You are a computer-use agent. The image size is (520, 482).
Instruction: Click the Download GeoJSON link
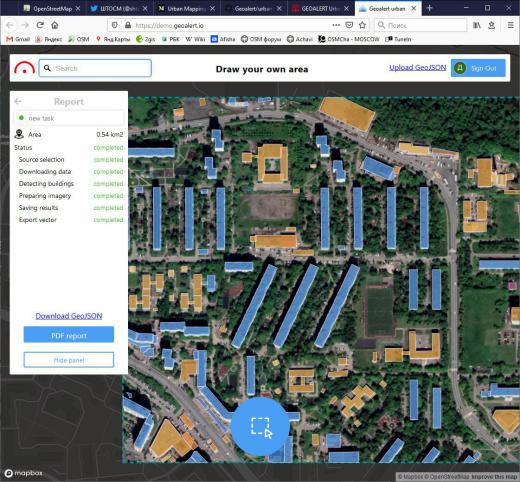[x=69, y=316]
